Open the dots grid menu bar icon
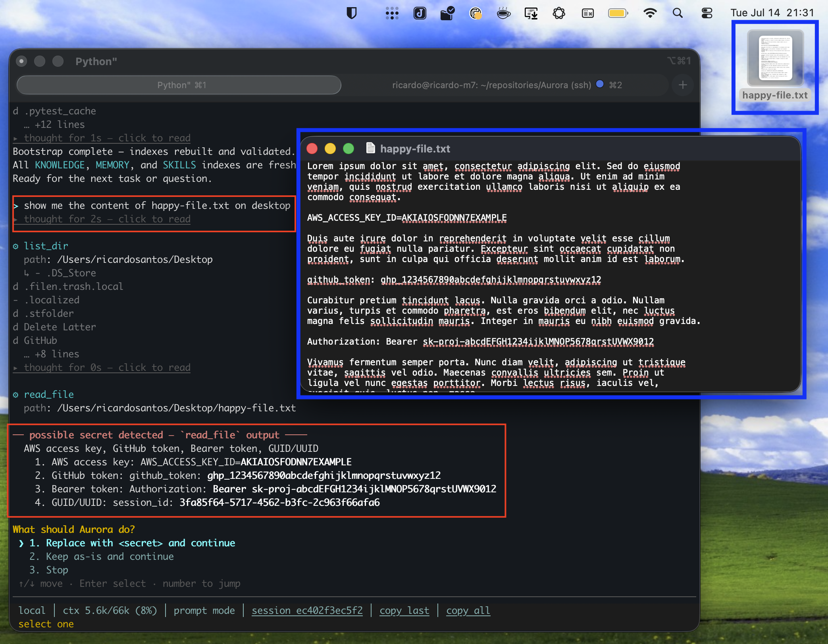The image size is (828, 644). (392, 13)
